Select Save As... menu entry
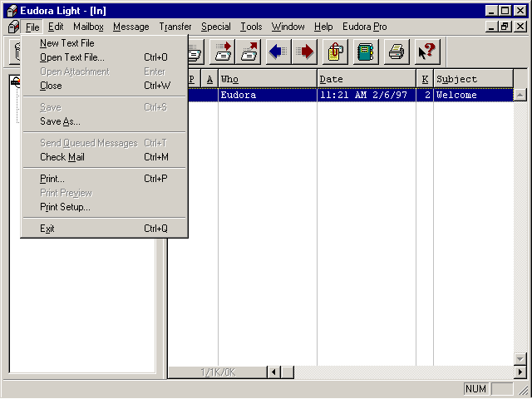 104,121
